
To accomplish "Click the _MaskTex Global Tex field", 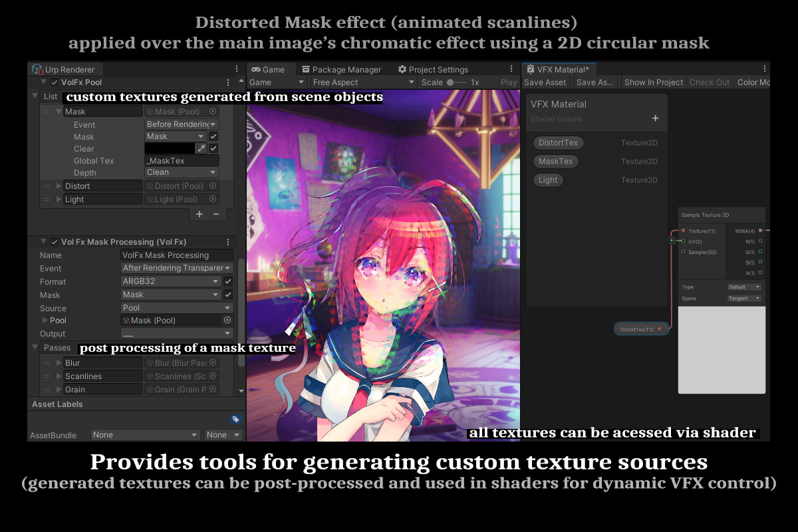I will (x=183, y=160).
